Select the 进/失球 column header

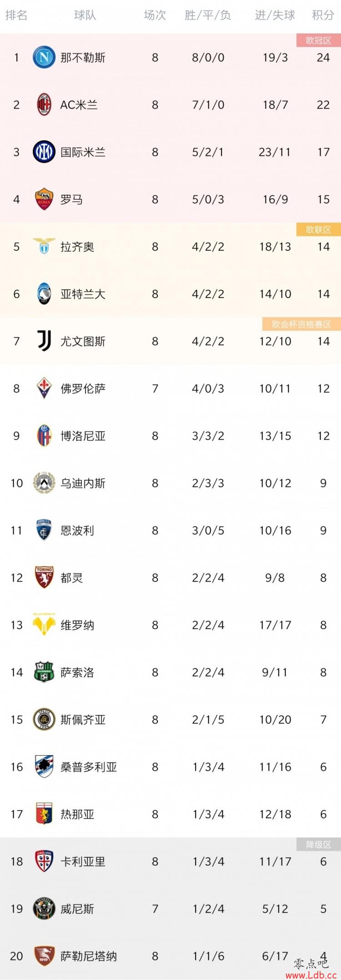(275, 15)
